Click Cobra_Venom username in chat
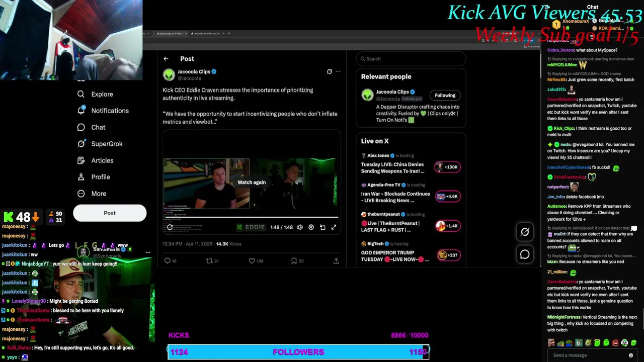The width and height of the screenshot is (644, 362). (x=560, y=50)
